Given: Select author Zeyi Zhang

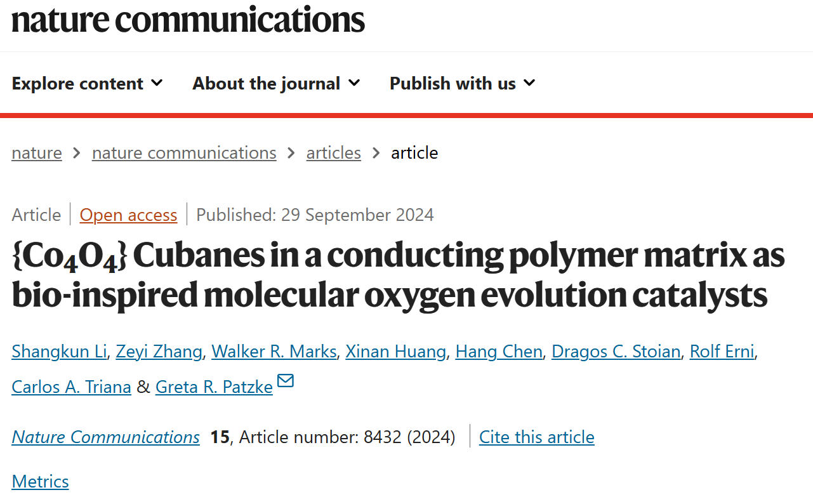Looking at the screenshot, I should (159, 351).
